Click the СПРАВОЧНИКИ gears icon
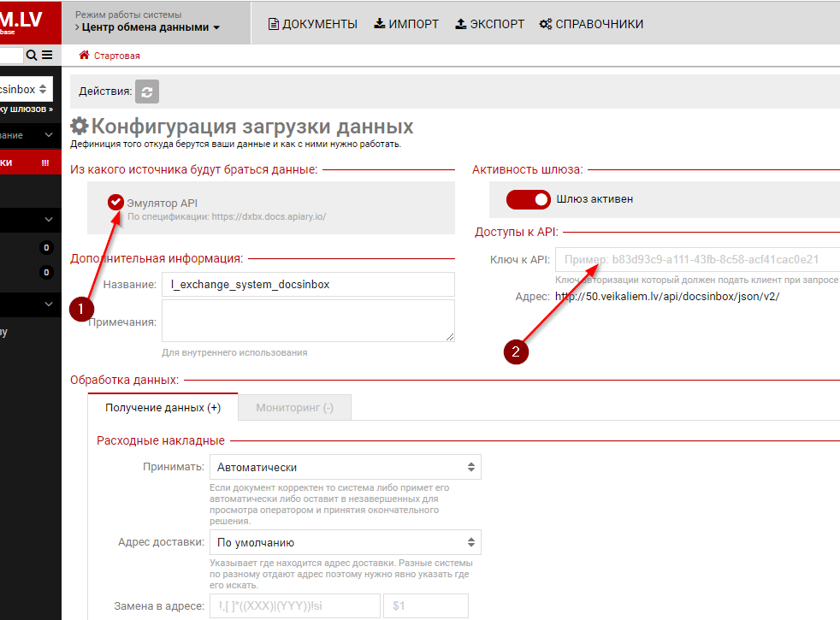This screenshot has height=620, width=840. point(546,24)
